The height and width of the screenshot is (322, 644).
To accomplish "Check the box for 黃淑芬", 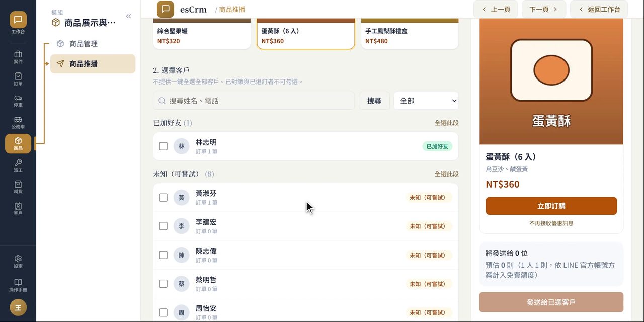I will point(163,197).
